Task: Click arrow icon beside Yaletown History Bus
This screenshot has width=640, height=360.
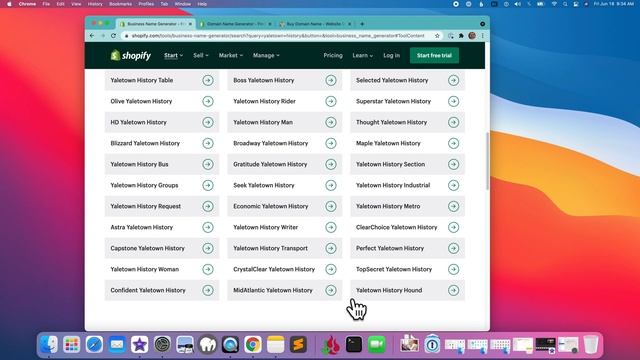Action: (208, 164)
